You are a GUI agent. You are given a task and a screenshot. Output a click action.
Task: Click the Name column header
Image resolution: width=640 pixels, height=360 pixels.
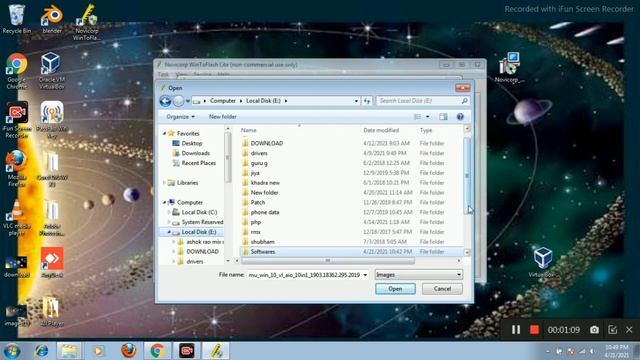point(249,130)
